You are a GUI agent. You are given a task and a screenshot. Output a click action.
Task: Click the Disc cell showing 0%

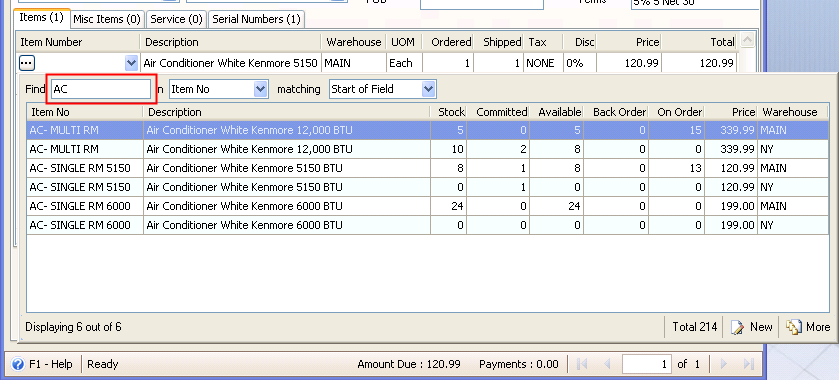579,63
